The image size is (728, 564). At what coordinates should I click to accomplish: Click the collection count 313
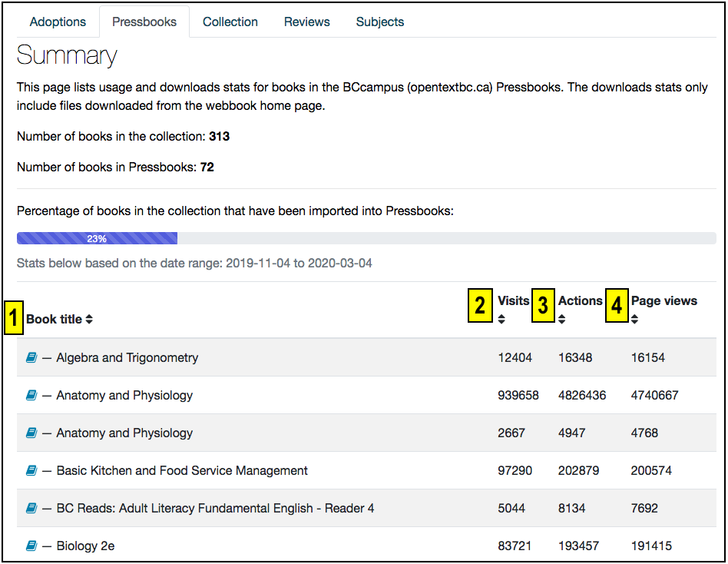pos(219,136)
